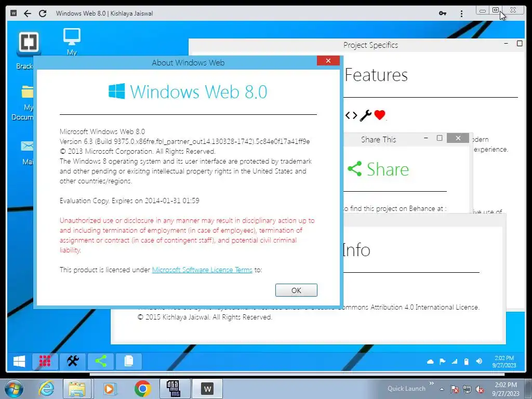Open the three-dot browser menu

461,14
